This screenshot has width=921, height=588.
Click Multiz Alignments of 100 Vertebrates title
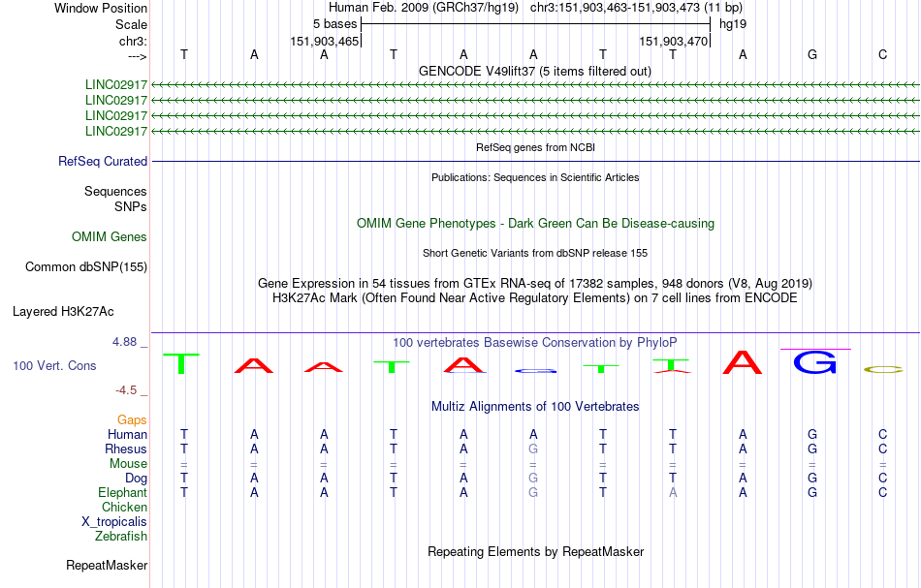(x=535, y=406)
